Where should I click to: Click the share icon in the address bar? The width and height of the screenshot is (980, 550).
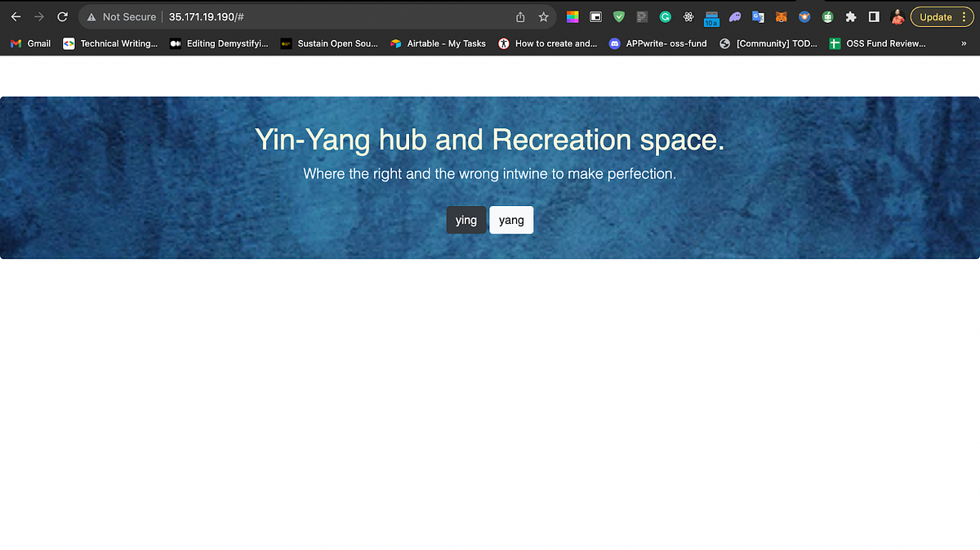click(x=519, y=16)
